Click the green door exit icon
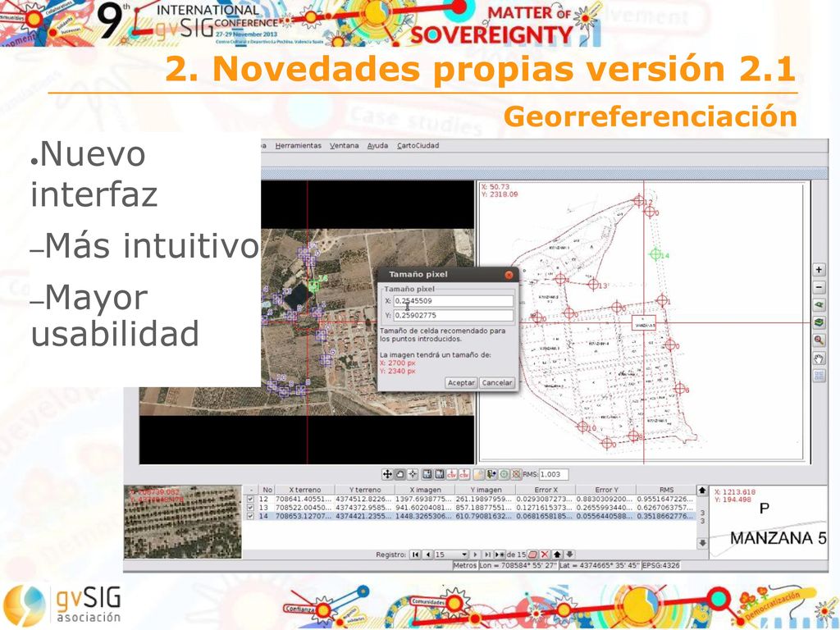Image resolution: width=840 pixels, height=630 pixels. point(491,474)
